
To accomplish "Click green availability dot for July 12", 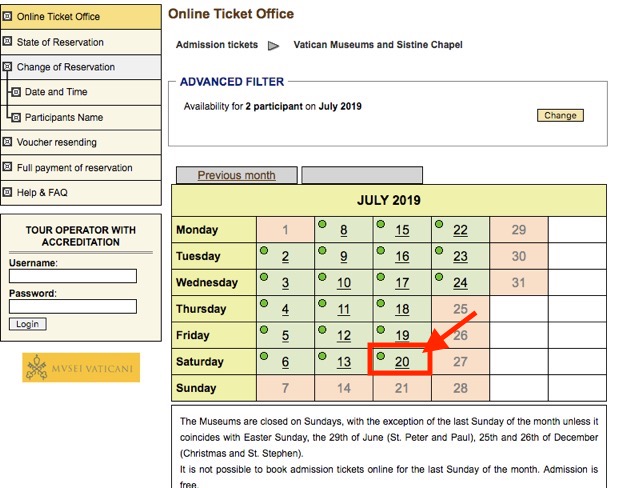I will coord(322,329).
